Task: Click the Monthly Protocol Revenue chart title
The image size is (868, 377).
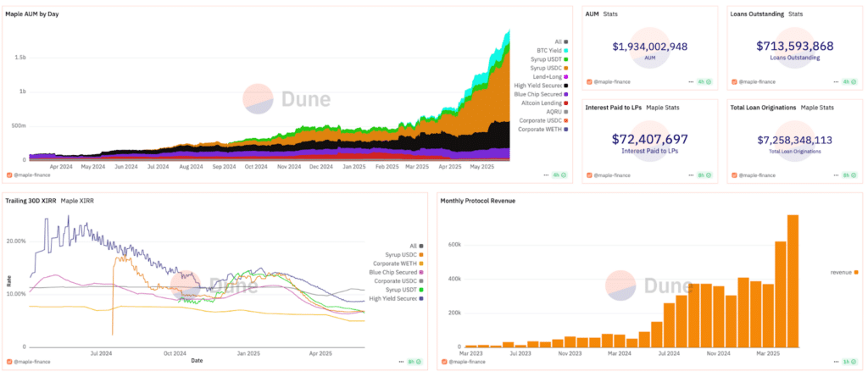Action: click(x=479, y=201)
